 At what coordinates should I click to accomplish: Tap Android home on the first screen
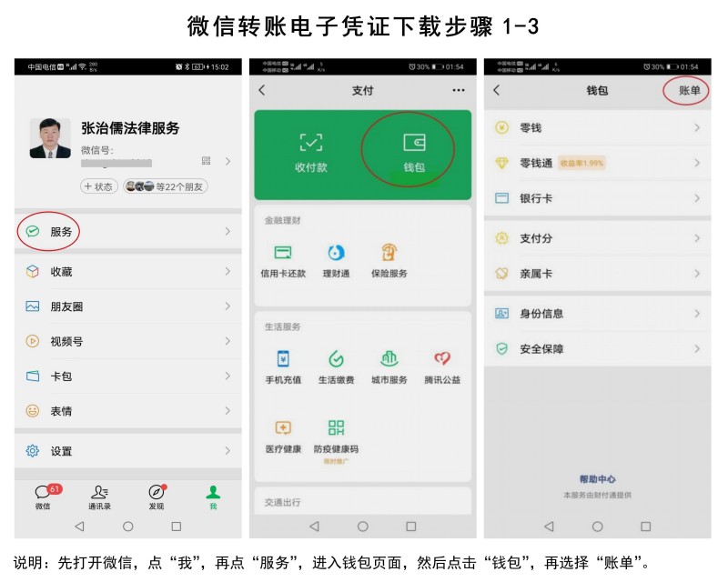click(x=127, y=527)
